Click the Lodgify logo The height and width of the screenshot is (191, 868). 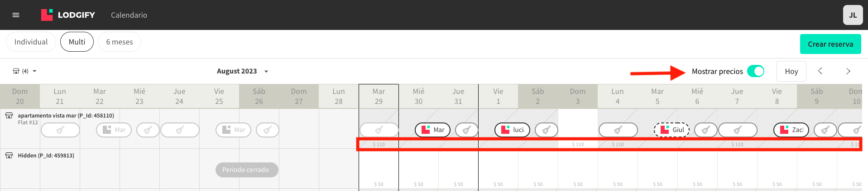coord(68,15)
